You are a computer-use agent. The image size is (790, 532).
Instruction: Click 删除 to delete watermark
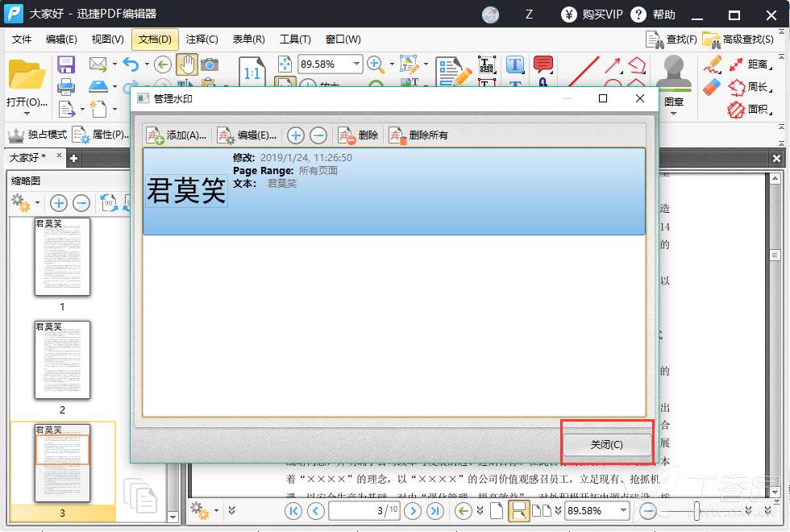click(x=358, y=135)
